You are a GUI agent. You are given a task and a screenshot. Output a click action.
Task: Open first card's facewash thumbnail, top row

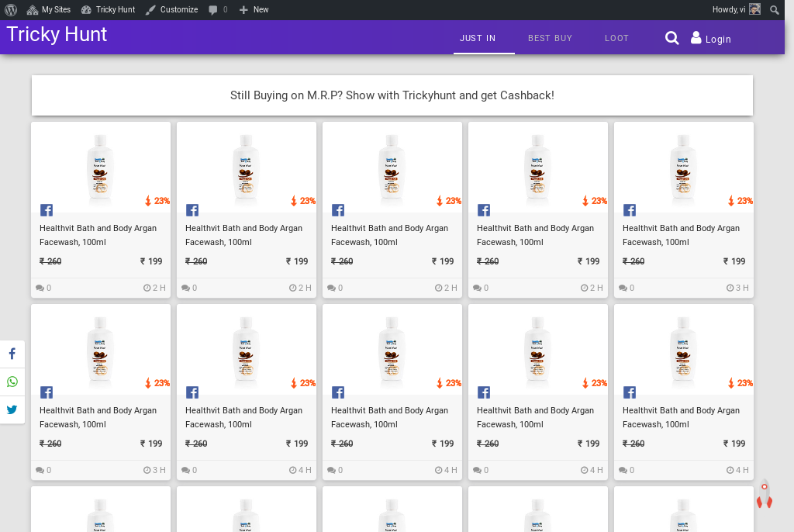100,168
